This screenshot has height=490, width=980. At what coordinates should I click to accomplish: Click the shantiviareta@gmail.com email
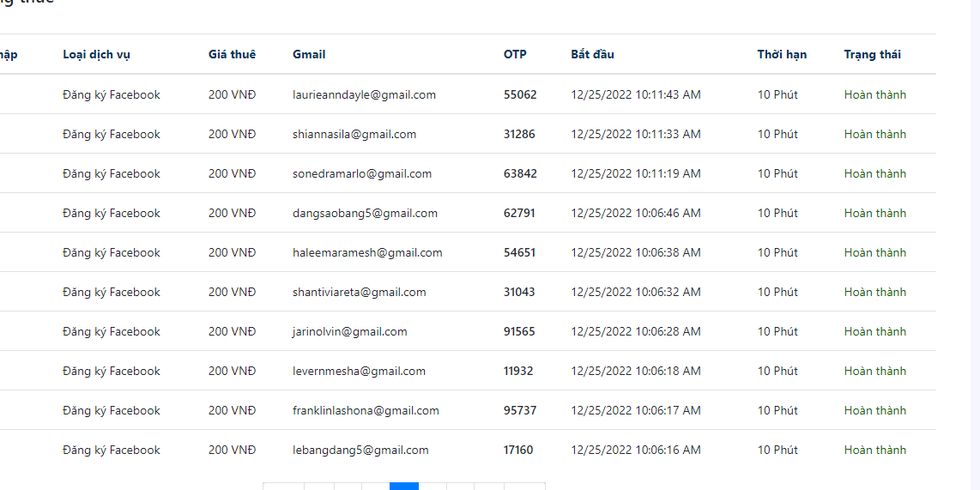pos(359,292)
